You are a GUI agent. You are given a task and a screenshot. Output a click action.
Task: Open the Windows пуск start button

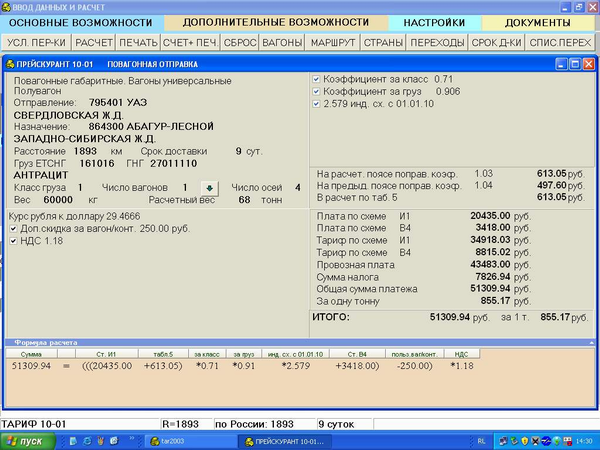27,441
